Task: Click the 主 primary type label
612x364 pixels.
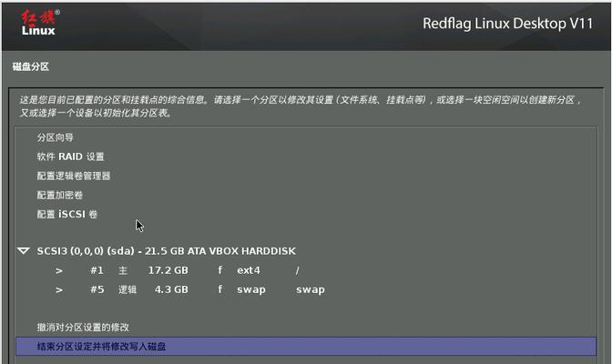Action: [x=123, y=270]
